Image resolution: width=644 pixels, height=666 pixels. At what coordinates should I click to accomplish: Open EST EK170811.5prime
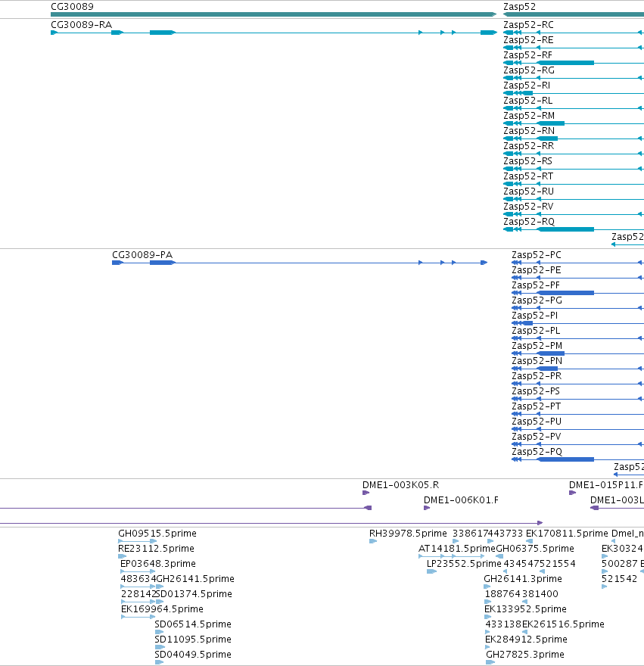(x=567, y=534)
